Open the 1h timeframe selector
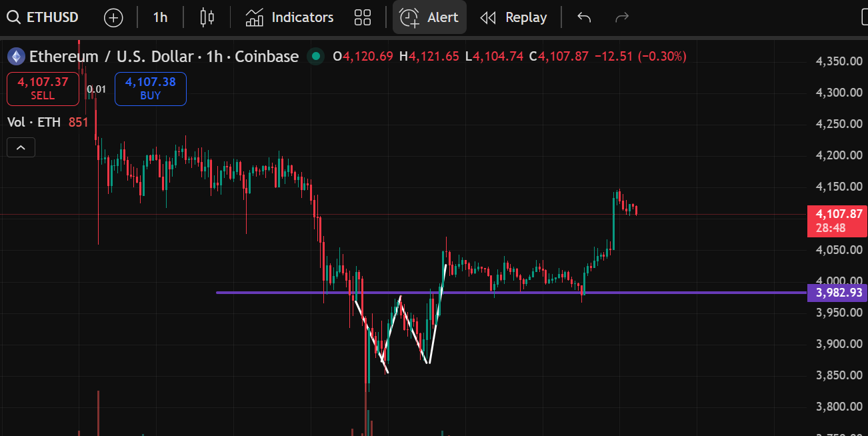Screen dimensions: 868x436 click(x=160, y=18)
